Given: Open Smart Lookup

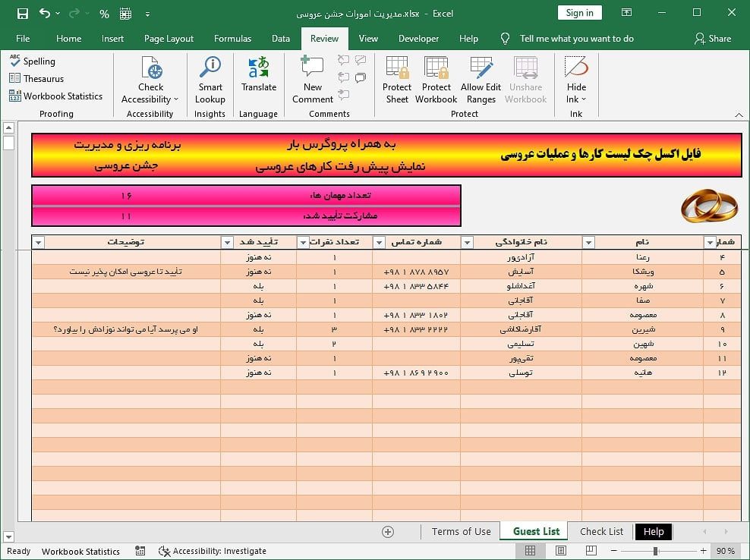Looking at the screenshot, I should (x=210, y=80).
